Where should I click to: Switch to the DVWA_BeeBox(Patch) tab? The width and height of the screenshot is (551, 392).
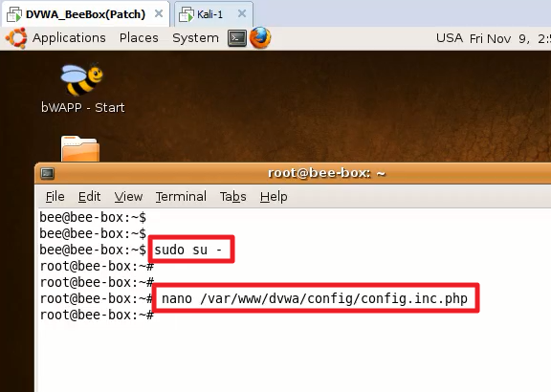click(x=86, y=14)
